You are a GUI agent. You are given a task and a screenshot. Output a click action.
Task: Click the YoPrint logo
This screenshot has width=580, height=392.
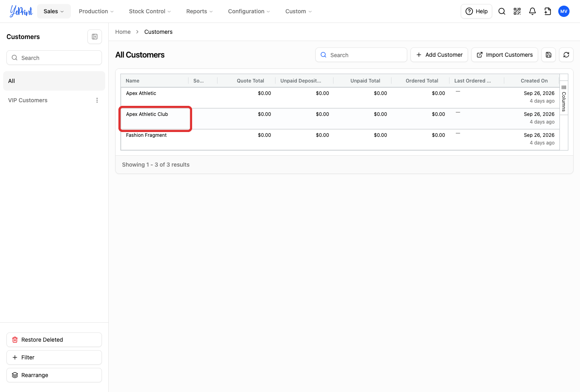pos(21,11)
